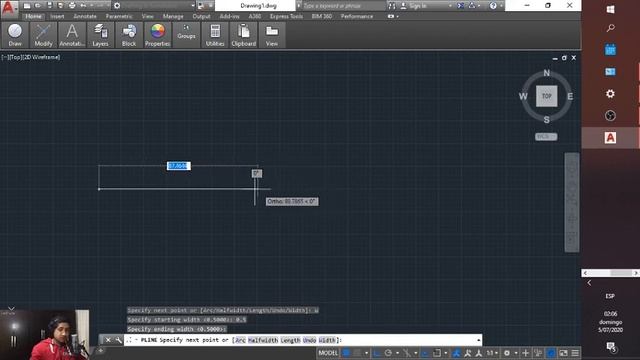This screenshot has width=640, height=360.
Task: Open the annotation scale 1:1 dropdown
Action: pos(493,353)
